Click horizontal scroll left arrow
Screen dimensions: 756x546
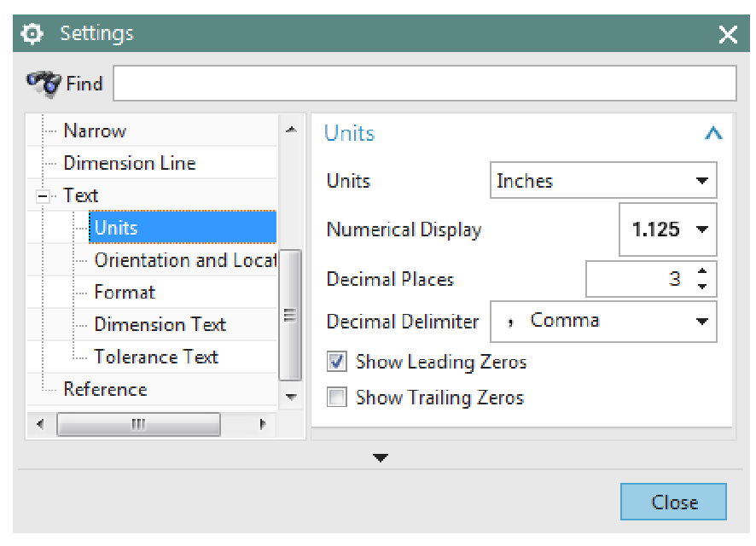point(40,424)
